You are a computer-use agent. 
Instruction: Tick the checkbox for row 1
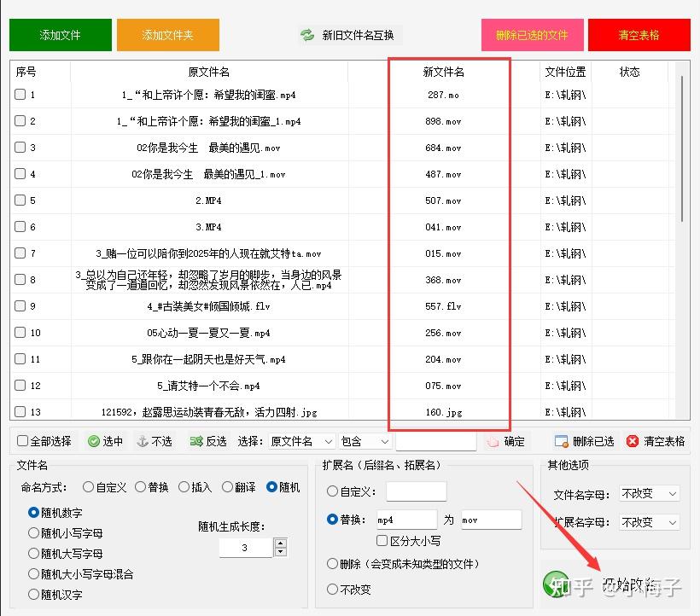(x=20, y=94)
